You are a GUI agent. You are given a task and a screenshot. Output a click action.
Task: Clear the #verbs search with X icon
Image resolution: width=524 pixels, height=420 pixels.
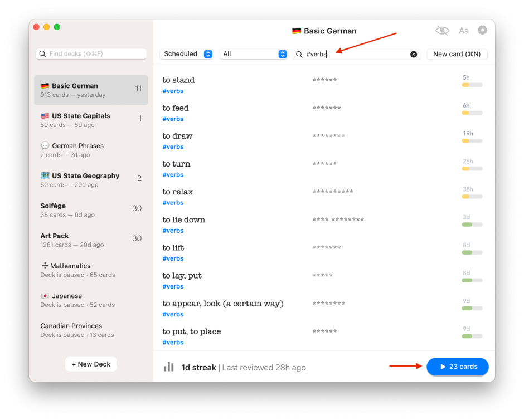[x=414, y=54]
